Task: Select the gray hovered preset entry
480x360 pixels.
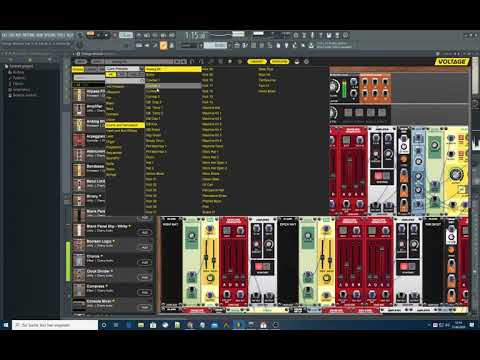Action: 173,86
